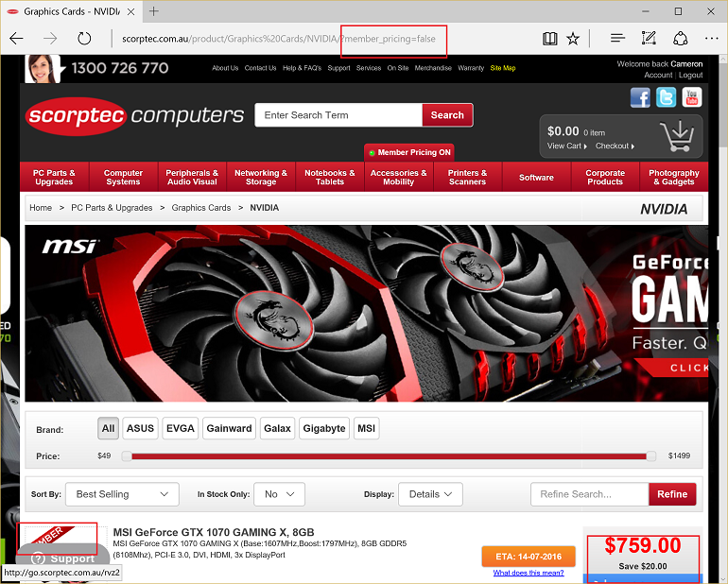The height and width of the screenshot is (584, 728).
Task: Close the Graphics Cards tab
Action: [131, 12]
